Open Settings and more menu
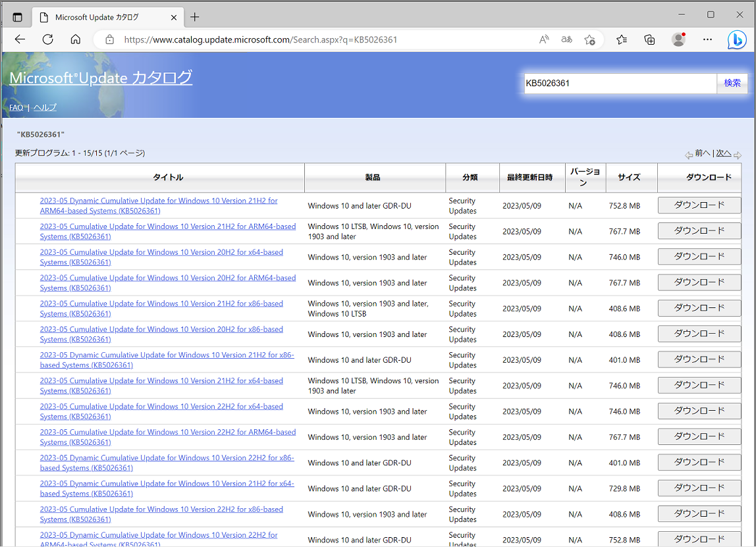The width and height of the screenshot is (756, 547). click(x=707, y=39)
